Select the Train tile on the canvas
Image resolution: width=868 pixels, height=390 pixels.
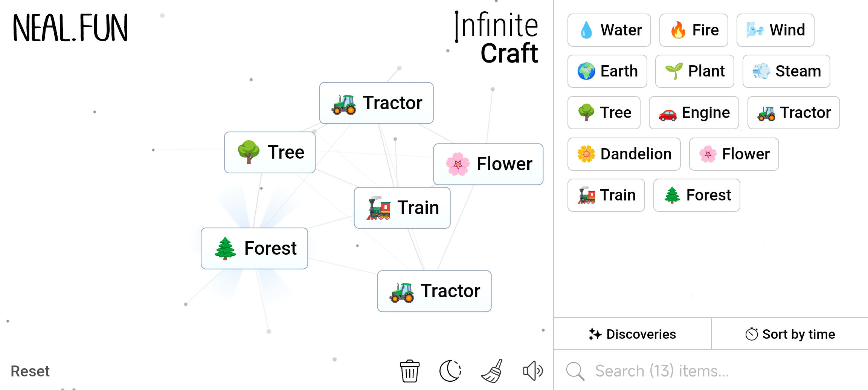pyautogui.click(x=402, y=208)
